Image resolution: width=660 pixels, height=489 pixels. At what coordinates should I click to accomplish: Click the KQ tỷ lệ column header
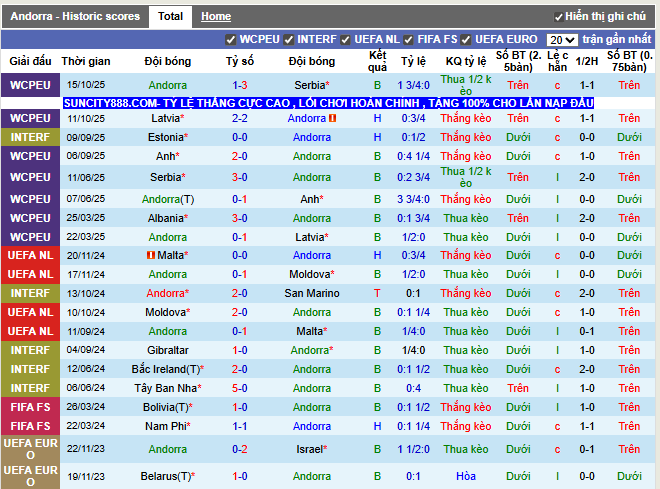466,61
